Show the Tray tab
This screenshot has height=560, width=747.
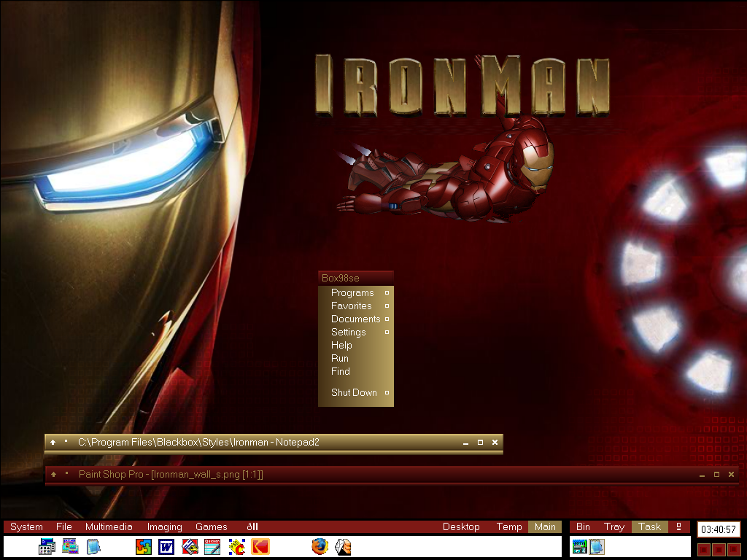tap(614, 526)
